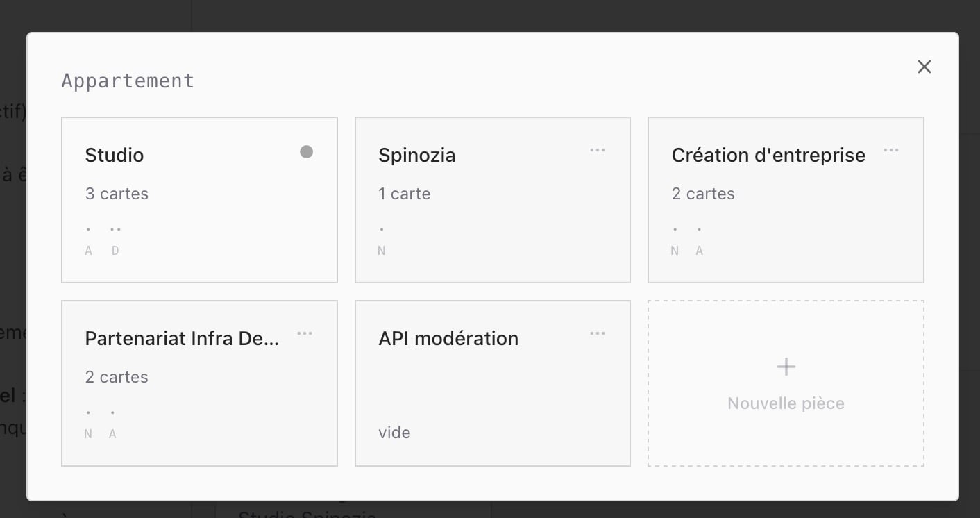Open the Studio room card
Viewport: 980px width, 518px height.
(x=115, y=155)
